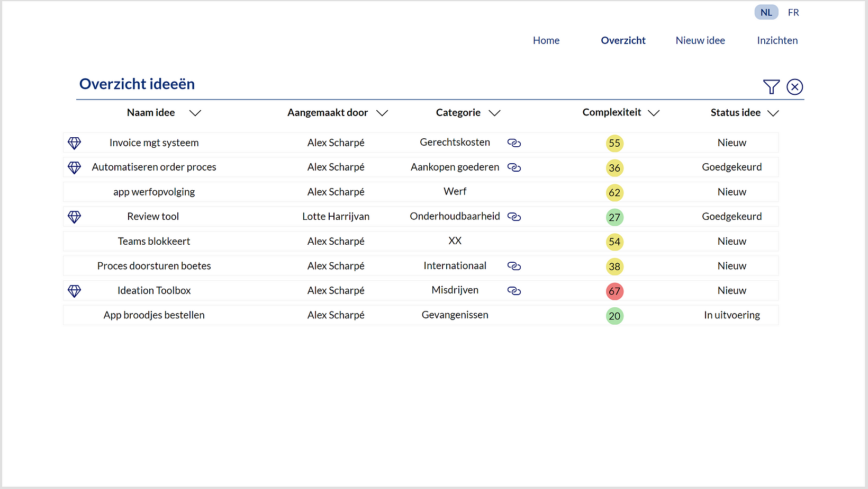Select red complexity badge 67
The width and height of the screenshot is (868, 489).
point(614,291)
